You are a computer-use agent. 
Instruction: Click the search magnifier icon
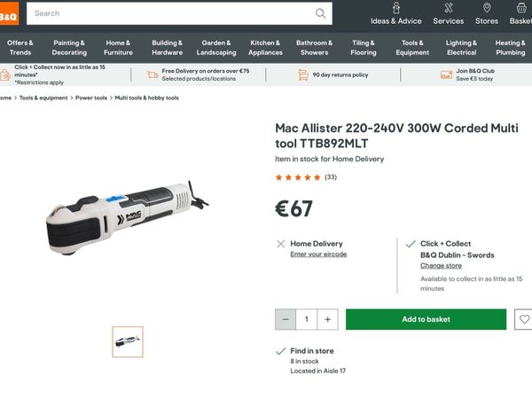(x=320, y=13)
